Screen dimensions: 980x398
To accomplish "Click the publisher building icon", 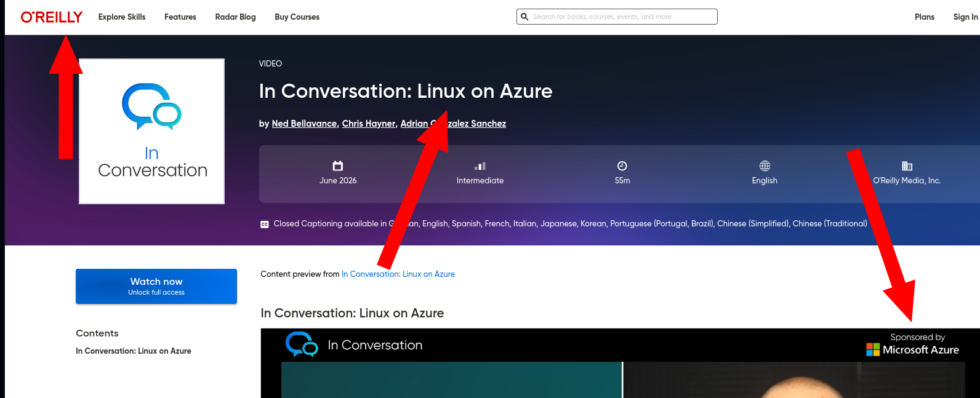I will [907, 165].
